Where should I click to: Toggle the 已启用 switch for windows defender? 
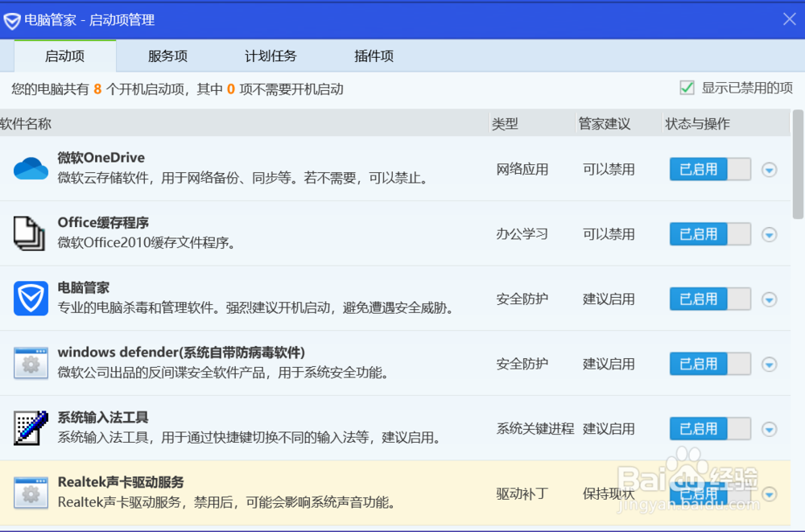[x=710, y=364]
